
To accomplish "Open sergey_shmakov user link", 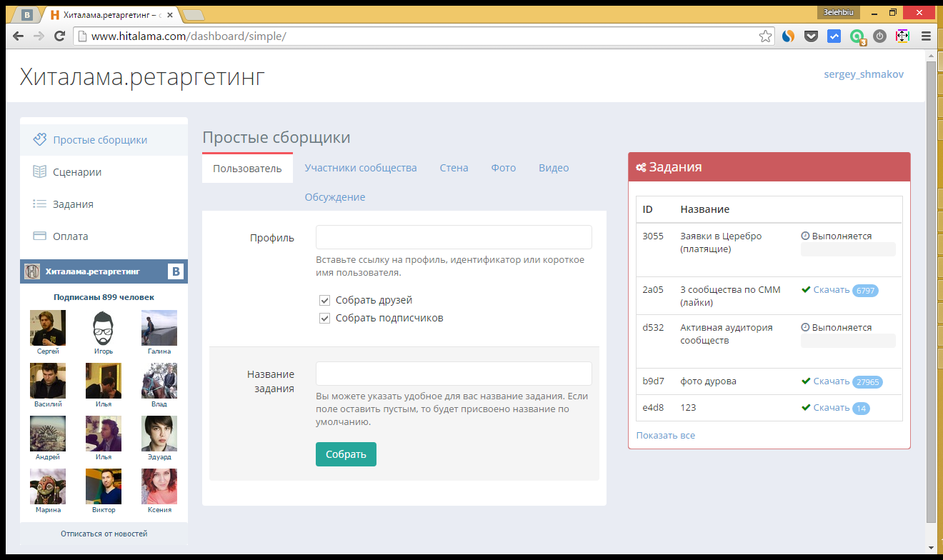I will pos(864,74).
